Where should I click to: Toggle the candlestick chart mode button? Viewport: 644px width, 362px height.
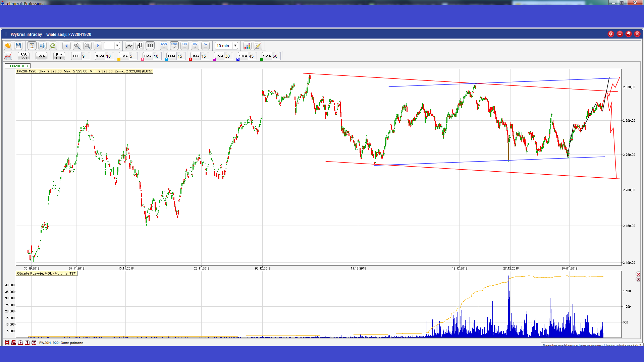[x=150, y=46]
